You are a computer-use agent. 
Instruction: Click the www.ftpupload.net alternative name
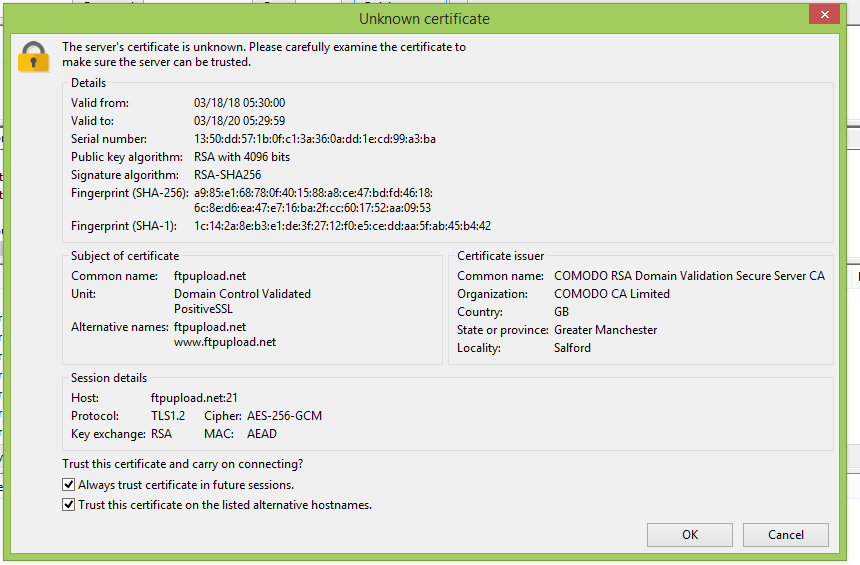click(x=225, y=342)
